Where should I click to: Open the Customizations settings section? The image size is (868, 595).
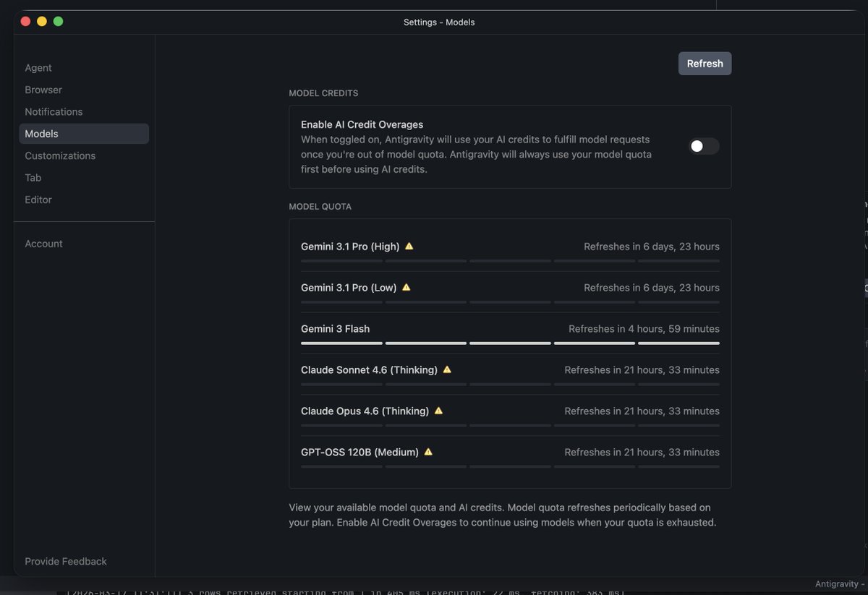click(x=60, y=156)
